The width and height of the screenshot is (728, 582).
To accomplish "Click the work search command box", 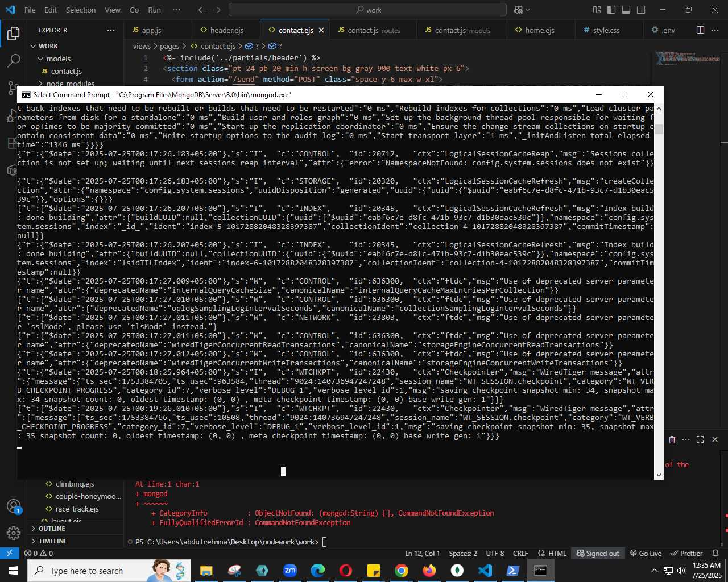I will (367, 10).
